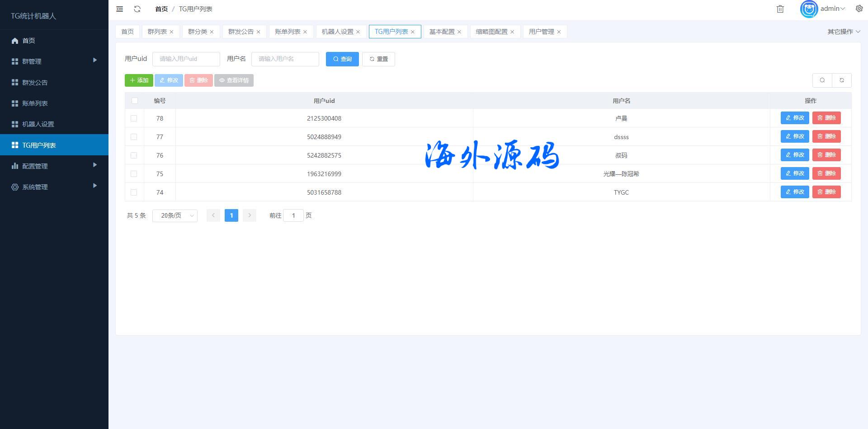Click the 用户uid search input field
The height and width of the screenshot is (429, 868).
point(186,59)
